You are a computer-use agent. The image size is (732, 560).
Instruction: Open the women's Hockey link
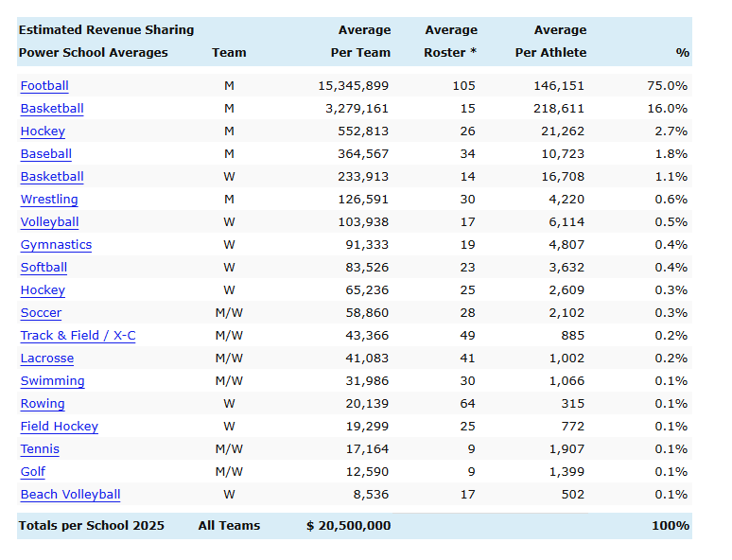tap(43, 290)
